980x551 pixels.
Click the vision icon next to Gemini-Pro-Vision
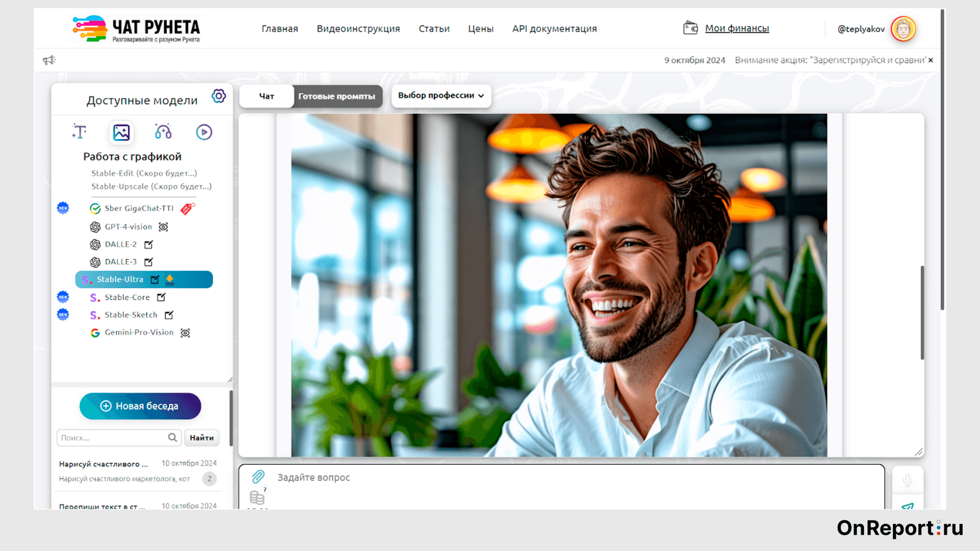point(185,333)
